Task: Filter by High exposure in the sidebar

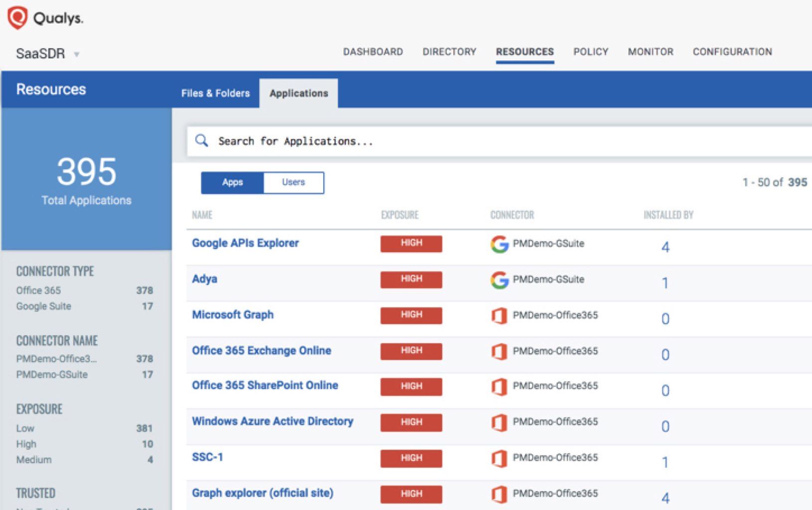Action: [27, 444]
